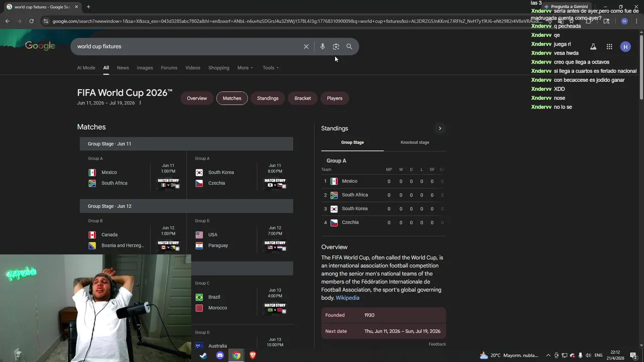This screenshot has width=644, height=362.
Task: Click the Chrome taskbar icon
Action: pos(236,355)
